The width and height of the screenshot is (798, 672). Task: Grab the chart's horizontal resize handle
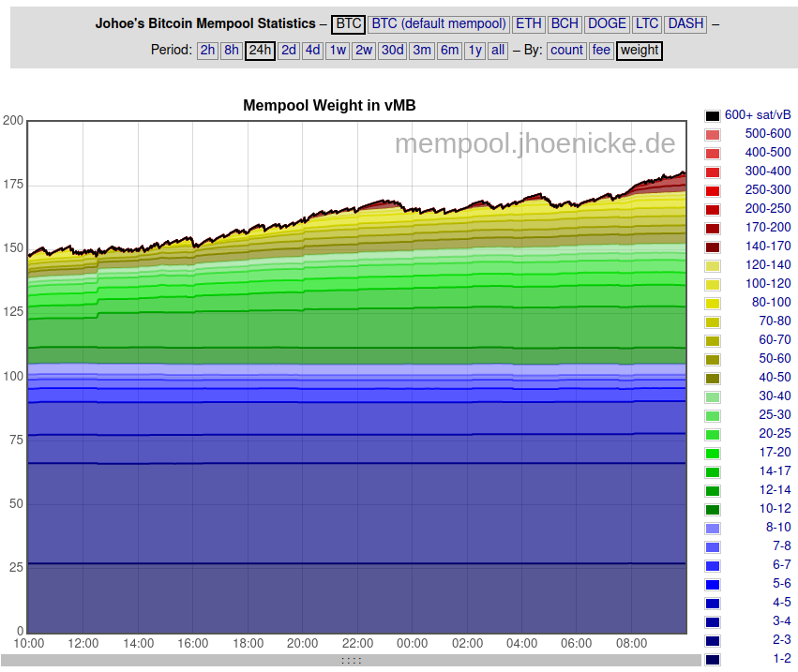coord(352,660)
